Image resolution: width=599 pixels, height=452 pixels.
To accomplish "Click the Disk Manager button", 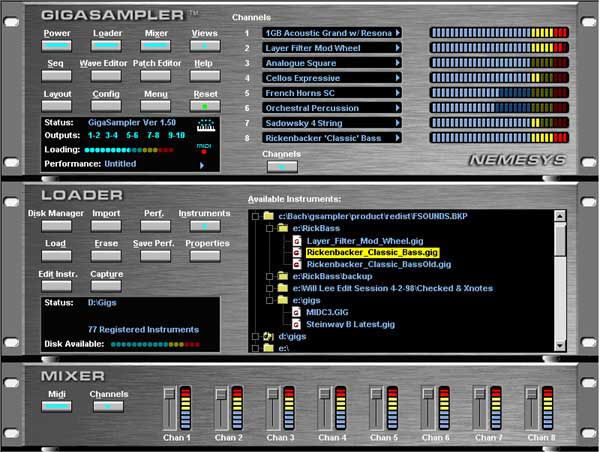I will [x=57, y=226].
